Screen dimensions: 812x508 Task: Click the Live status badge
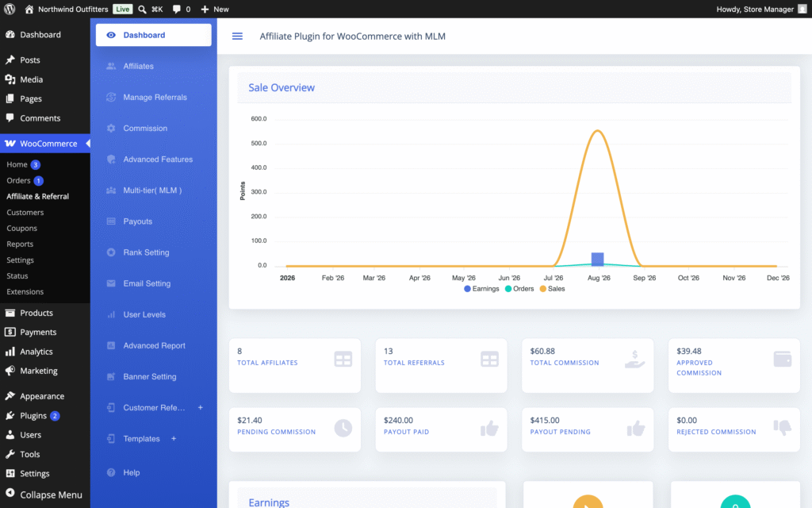pos(123,9)
